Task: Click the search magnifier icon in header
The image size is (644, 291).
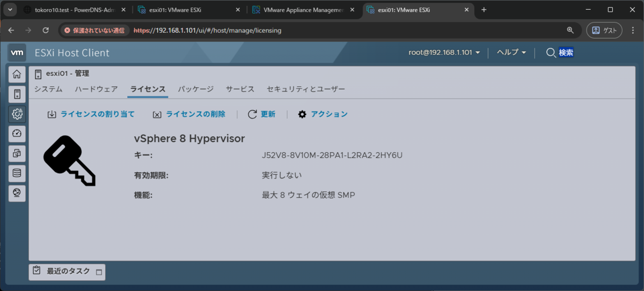Action: point(551,53)
